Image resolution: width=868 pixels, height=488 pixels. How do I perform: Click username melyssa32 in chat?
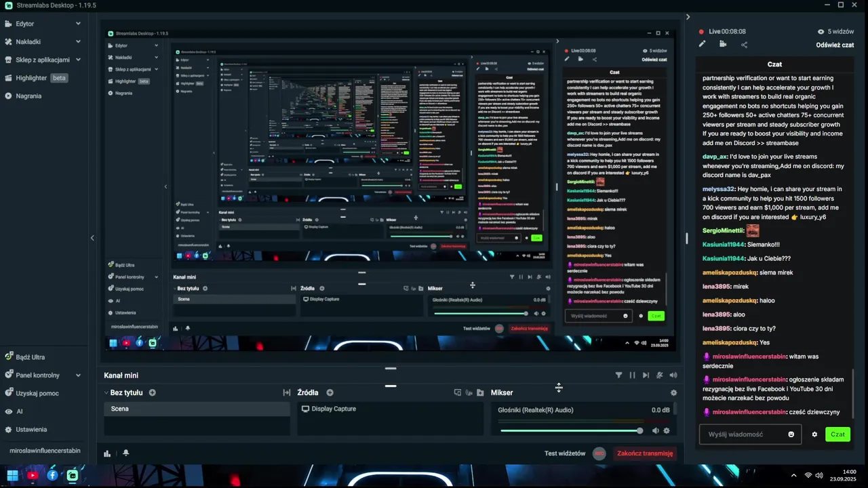[718, 189]
